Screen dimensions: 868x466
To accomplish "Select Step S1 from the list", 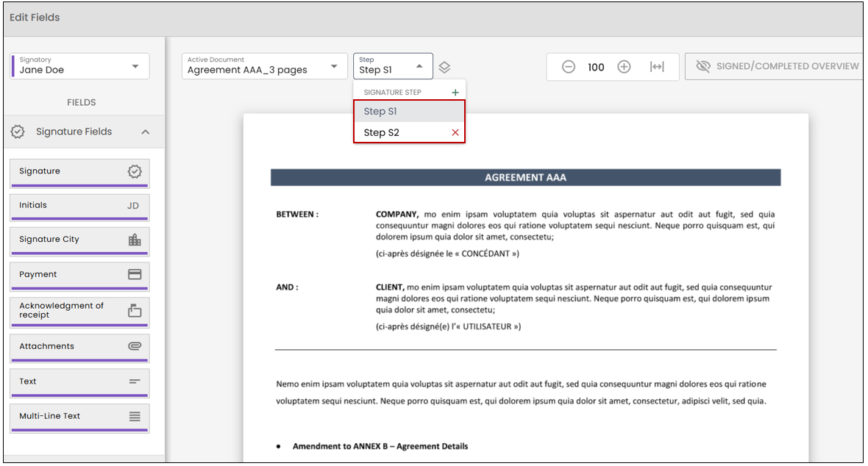I will click(409, 112).
